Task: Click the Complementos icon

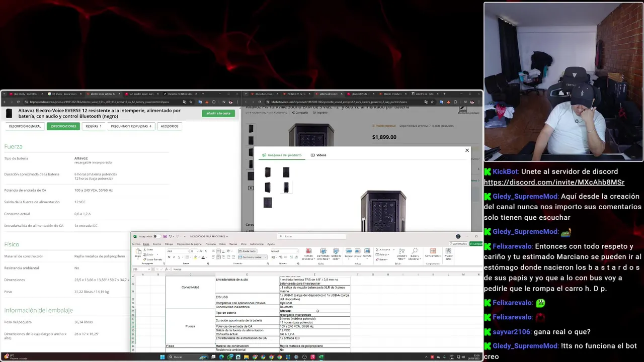Action: [433, 252]
